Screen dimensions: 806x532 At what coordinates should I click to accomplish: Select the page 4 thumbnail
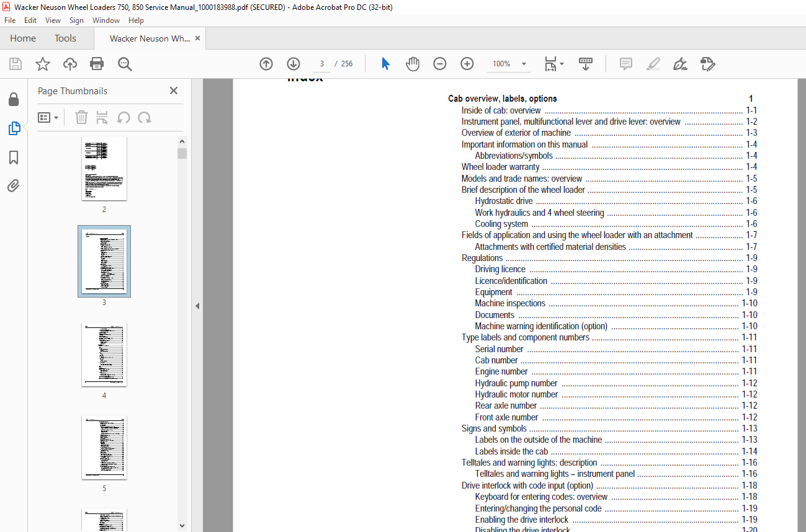click(x=104, y=355)
